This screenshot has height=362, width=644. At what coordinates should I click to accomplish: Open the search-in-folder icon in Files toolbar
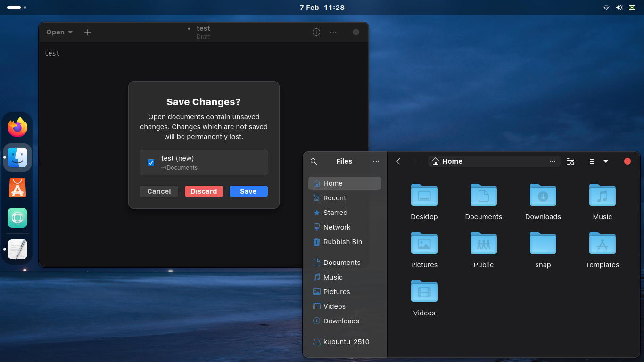(x=570, y=161)
